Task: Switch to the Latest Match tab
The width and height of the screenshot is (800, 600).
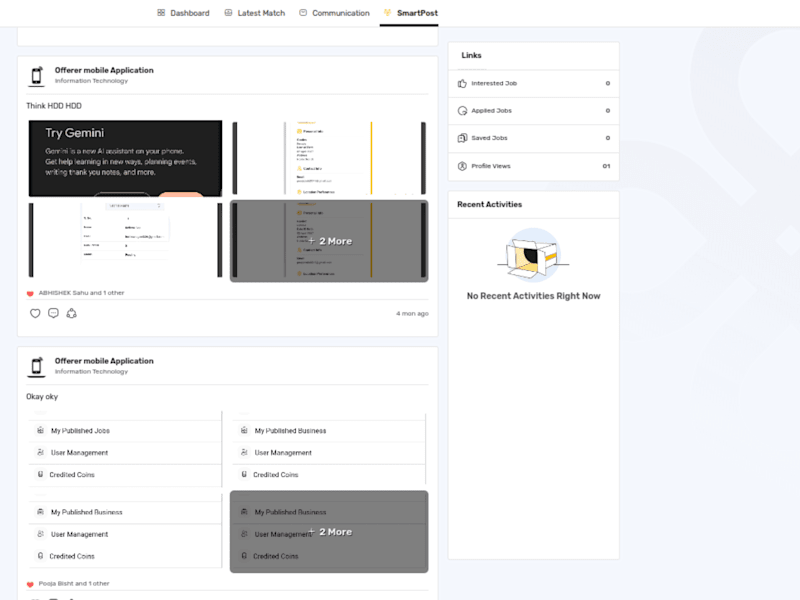Action: [255, 13]
